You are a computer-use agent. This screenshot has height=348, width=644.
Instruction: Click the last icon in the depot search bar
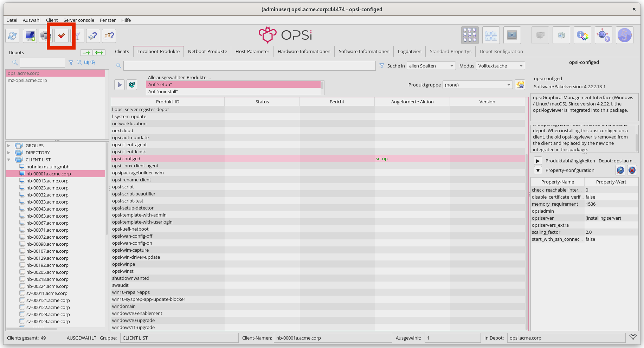pos(93,63)
